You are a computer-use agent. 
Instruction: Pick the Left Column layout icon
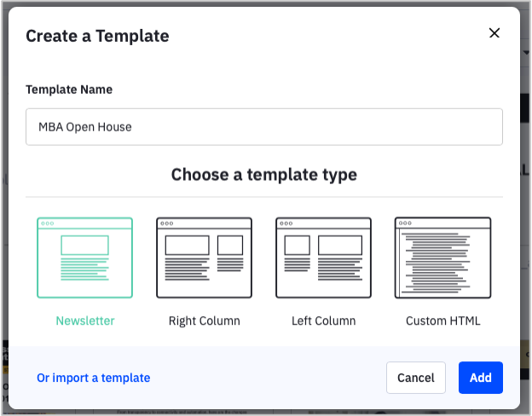(x=323, y=257)
